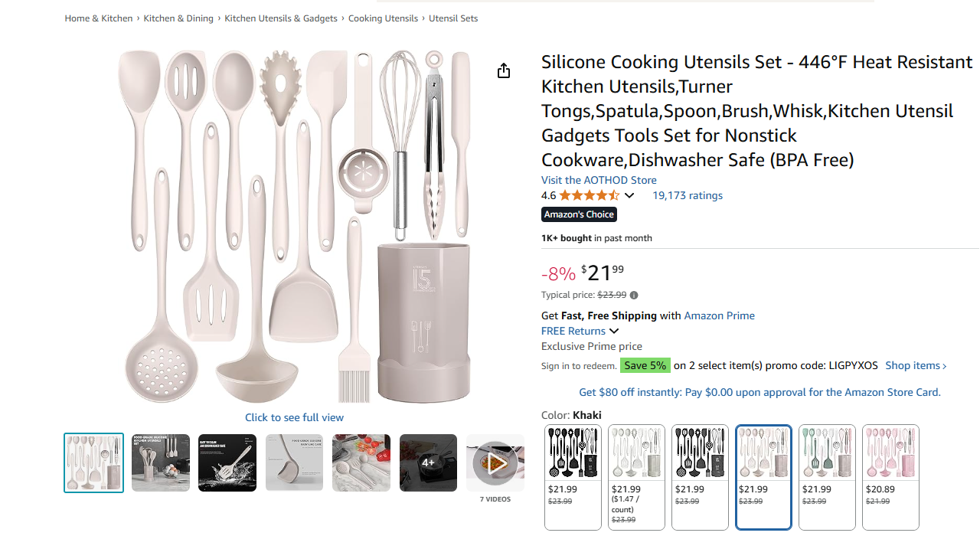Open the Home & Kitchen breadcrumb
Image resolution: width=980 pixels, height=536 pixels.
98,18
